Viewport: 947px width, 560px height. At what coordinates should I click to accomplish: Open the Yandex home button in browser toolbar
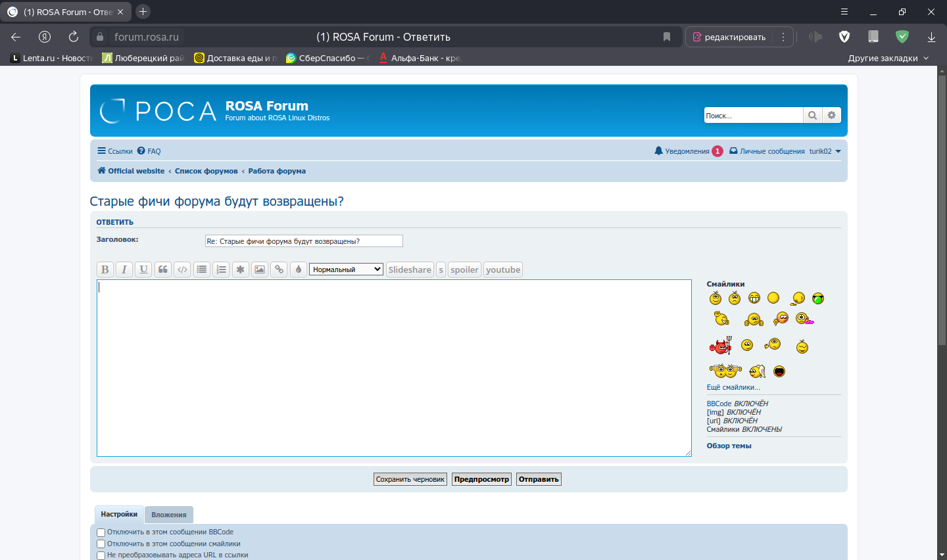point(45,37)
